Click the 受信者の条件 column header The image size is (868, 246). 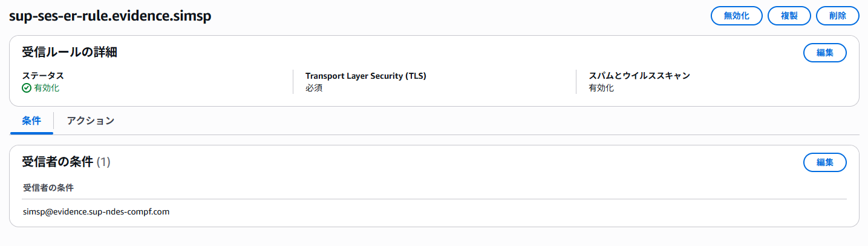[48, 188]
